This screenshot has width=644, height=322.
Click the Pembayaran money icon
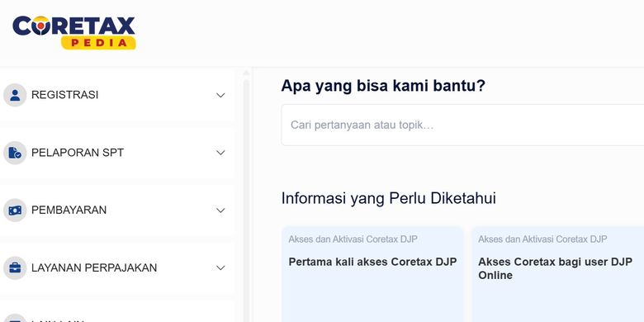pyautogui.click(x=15, y=211)
